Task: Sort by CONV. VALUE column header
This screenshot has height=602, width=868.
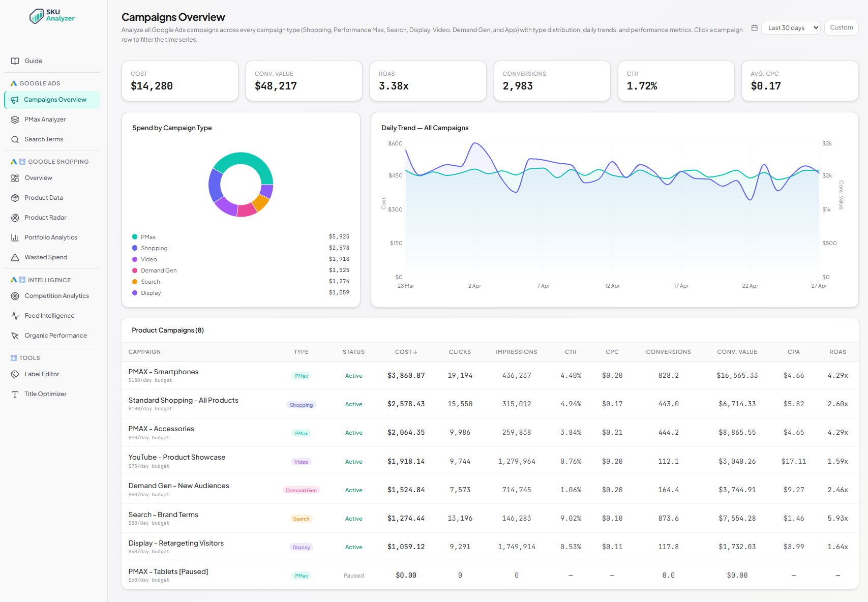Action: click(x=737, y=352)
